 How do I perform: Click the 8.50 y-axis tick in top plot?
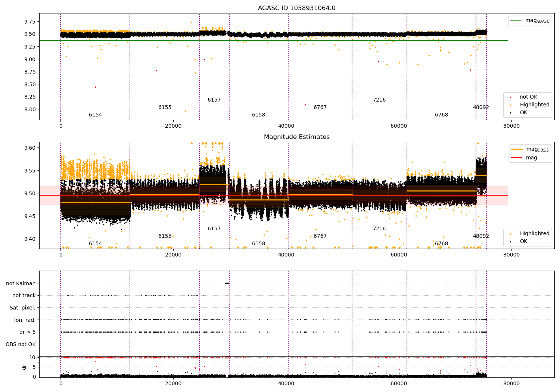[x=29, y=84]
